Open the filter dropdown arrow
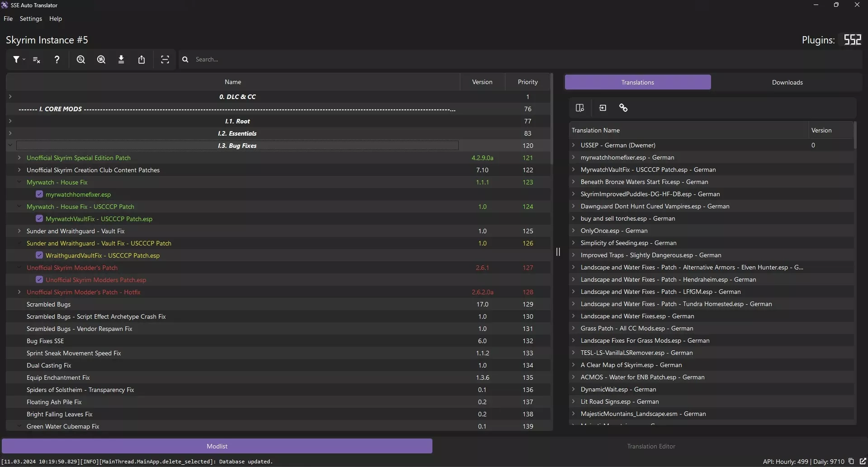Screen dimensions: 868x467 point(24,60)
